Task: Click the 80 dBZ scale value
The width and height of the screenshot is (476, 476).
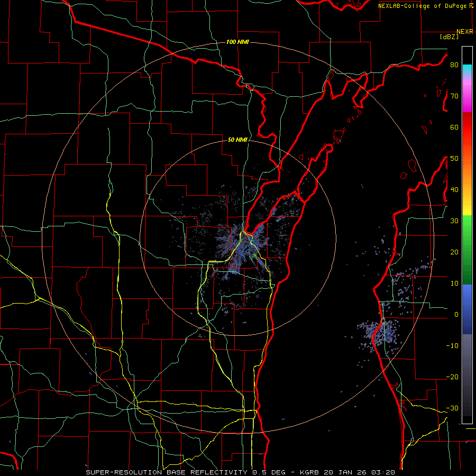Action: (454, 65)
